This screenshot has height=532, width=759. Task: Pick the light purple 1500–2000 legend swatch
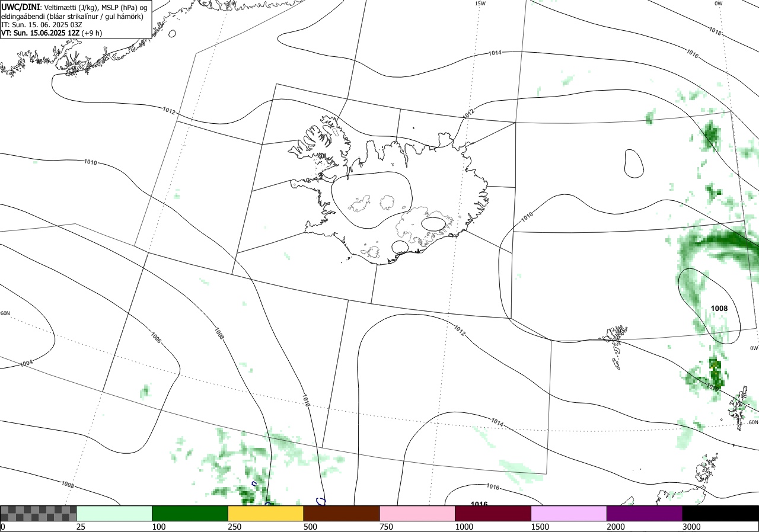point(569,513)
